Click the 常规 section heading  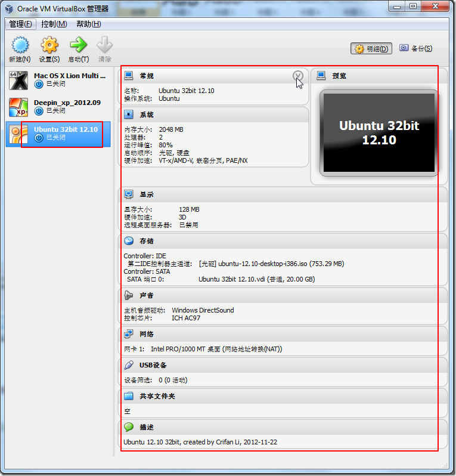pos(147,76)
